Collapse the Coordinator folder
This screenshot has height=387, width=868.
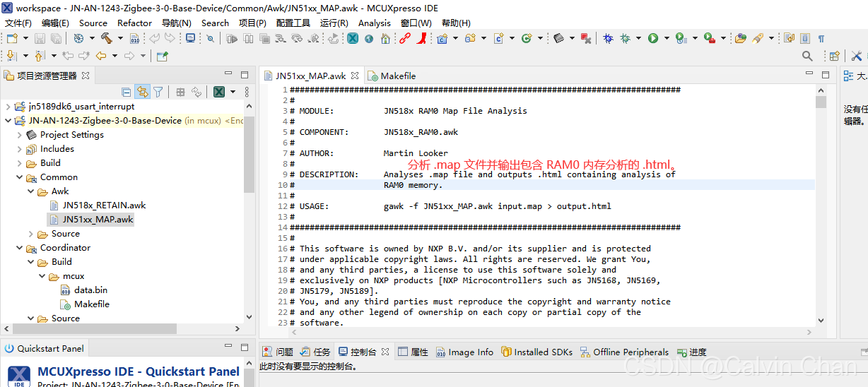coord(19,248)
